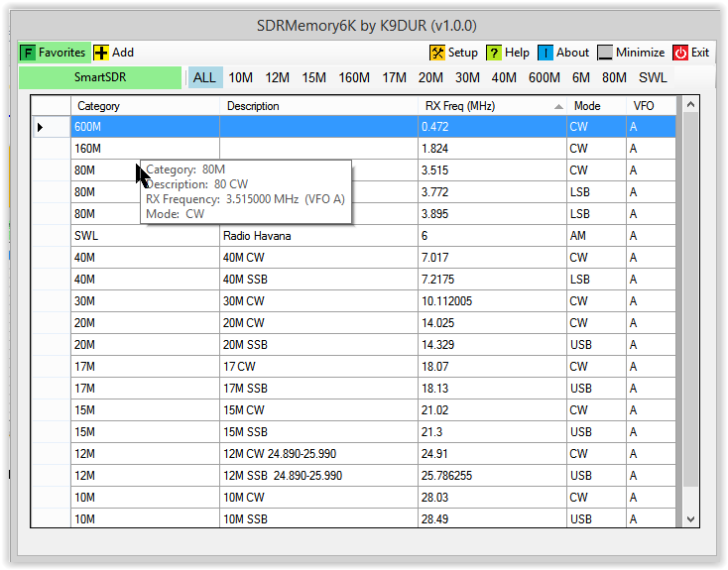Click the SWL category cell
Image resolution: width=728 pixels, height=570 pixels.
tap(145, 236)
